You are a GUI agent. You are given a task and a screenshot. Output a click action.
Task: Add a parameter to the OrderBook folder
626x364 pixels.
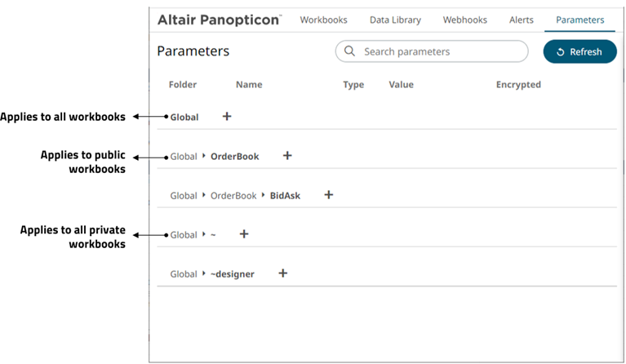287,156
